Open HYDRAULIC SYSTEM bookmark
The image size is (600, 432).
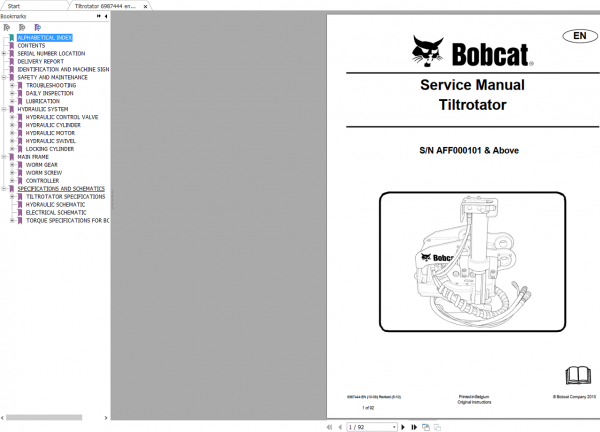42,109
